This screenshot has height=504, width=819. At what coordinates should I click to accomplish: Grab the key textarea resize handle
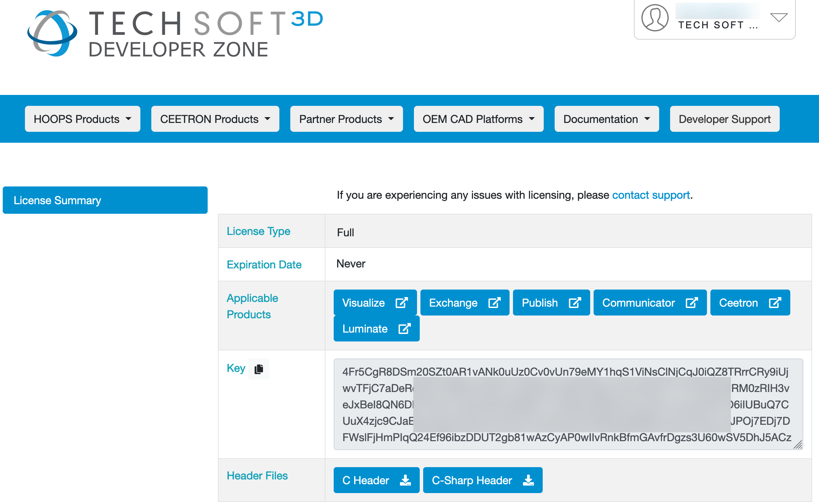click(x=798, y=445)
